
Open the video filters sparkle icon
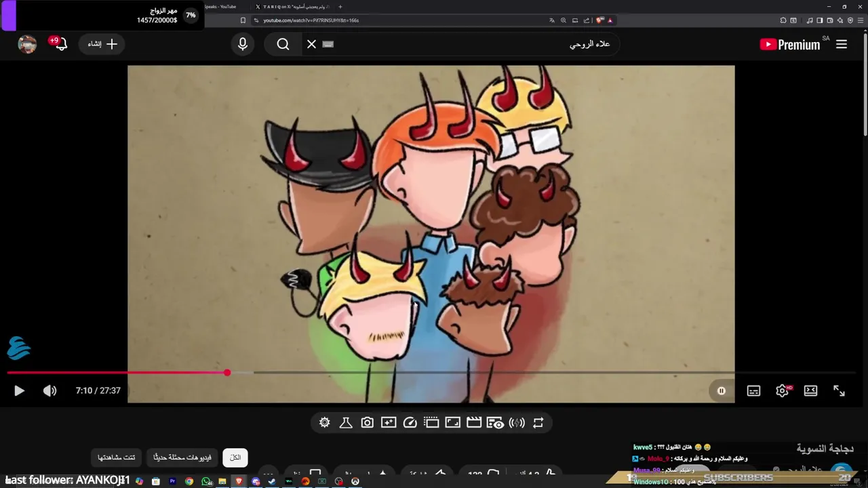coord(389,422)
